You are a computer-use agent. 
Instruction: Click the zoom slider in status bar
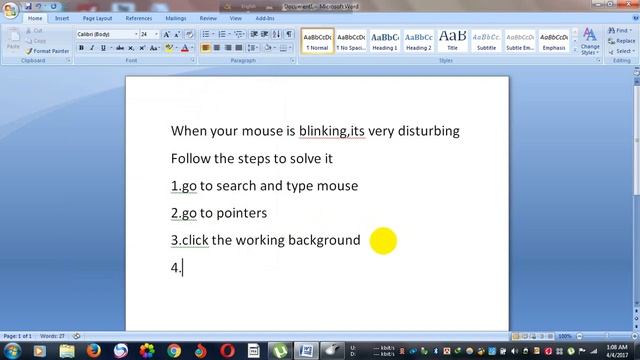coord(607,336)
